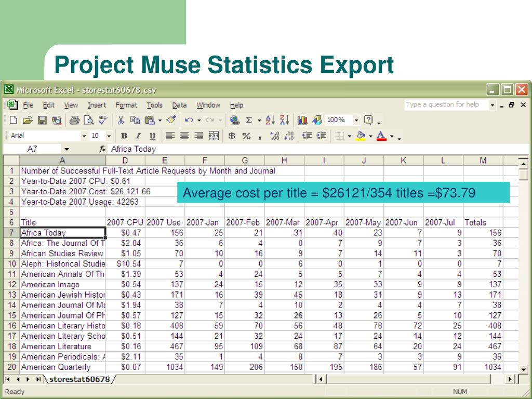Merge and center cells
532x399 pixels.
214,136
